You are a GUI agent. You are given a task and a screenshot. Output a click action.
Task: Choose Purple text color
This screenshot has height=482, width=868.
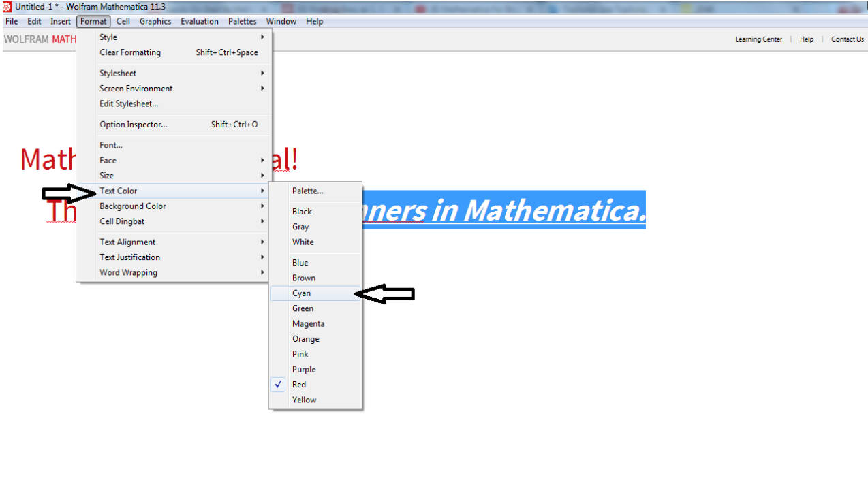point(315,370)
